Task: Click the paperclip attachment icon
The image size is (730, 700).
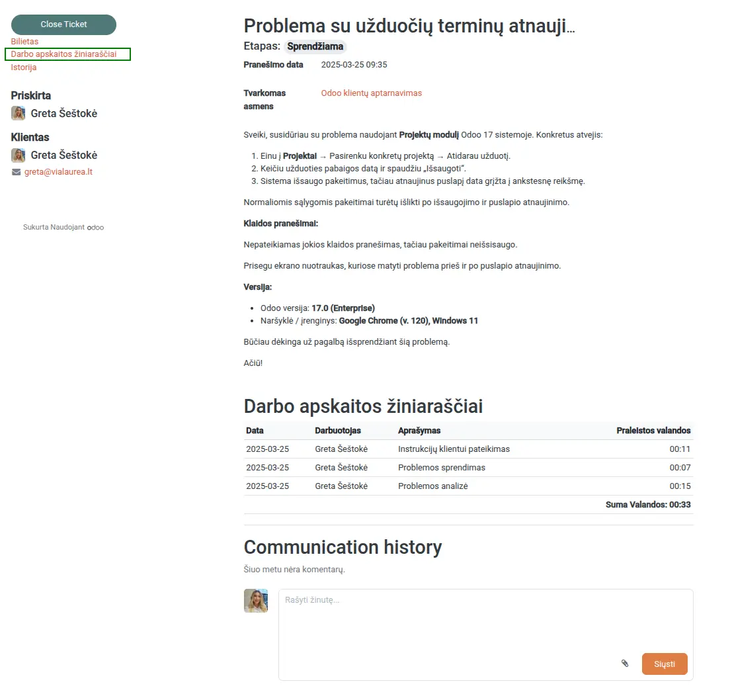Action: (x=625, y=663)
